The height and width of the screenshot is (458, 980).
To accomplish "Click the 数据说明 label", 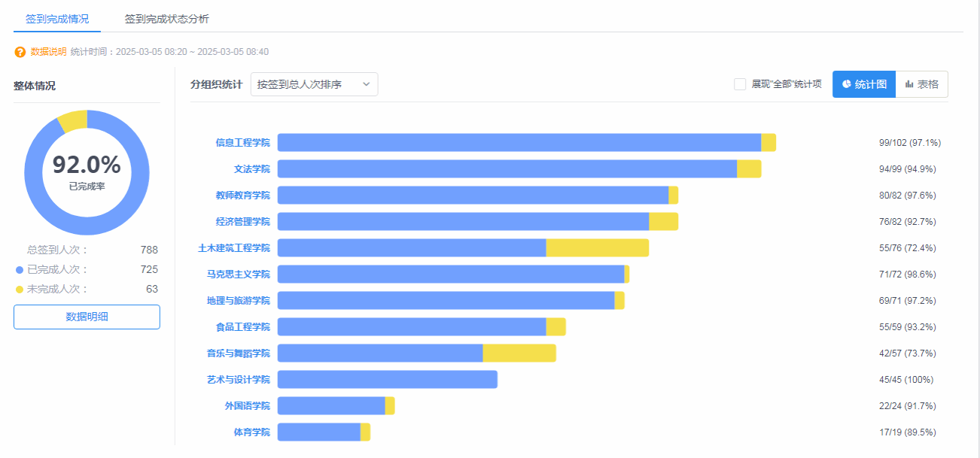I will (48, 52).
